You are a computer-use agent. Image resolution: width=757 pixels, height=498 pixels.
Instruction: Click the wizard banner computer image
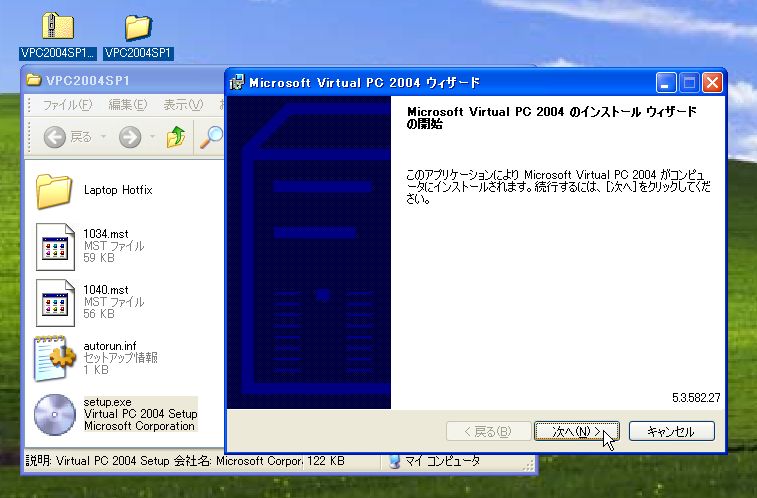[309, 252]
